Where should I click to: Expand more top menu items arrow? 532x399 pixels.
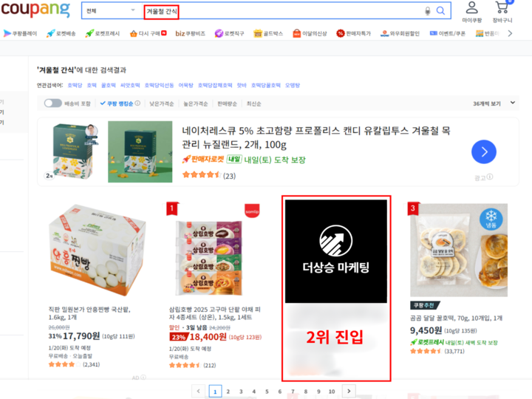(510, 33)
